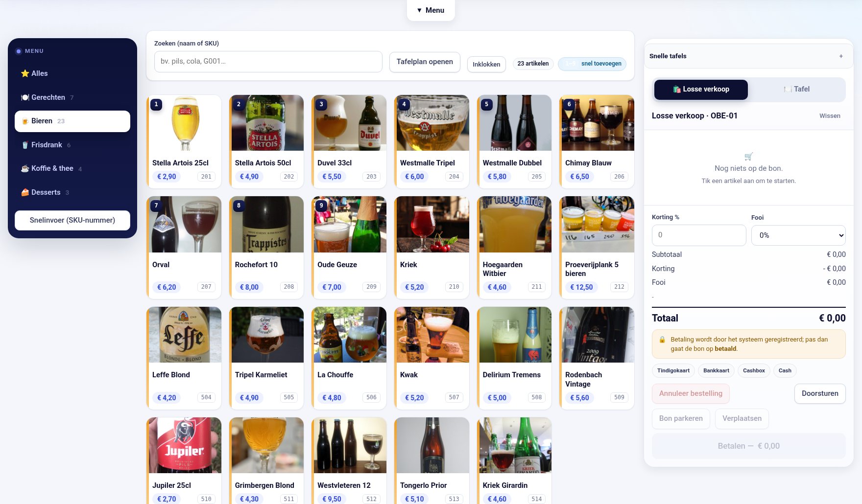862x504 pixels.
Task: Click Snelinvoer (SKU-nummer) button
Action: (x=72, y=220)
